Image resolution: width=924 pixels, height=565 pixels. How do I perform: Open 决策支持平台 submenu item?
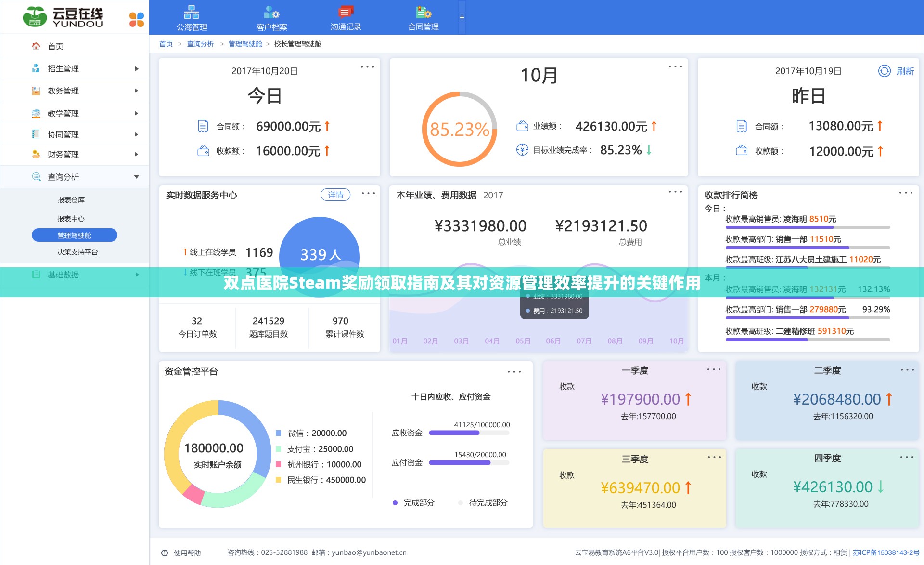[x=77, y=252]
